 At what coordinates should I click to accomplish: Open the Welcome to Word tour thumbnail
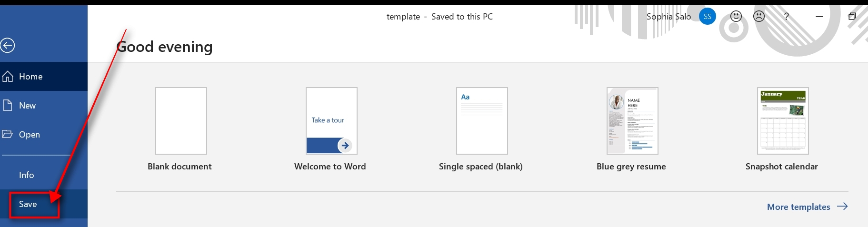331,121
